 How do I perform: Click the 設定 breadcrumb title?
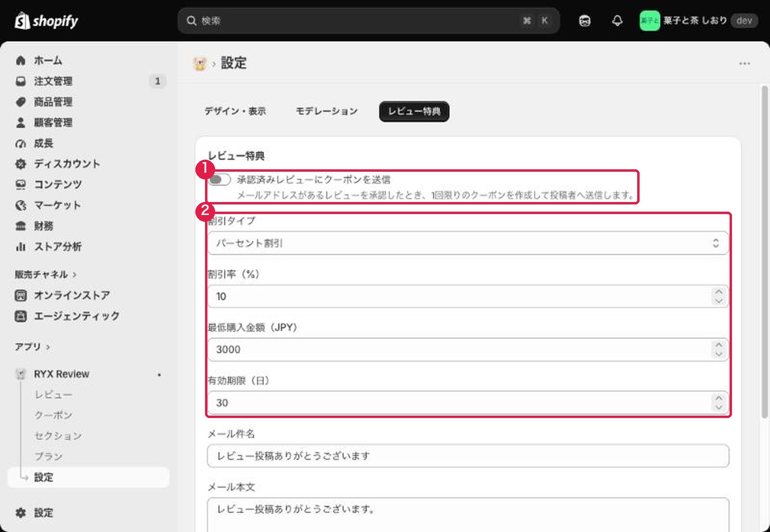233,63
